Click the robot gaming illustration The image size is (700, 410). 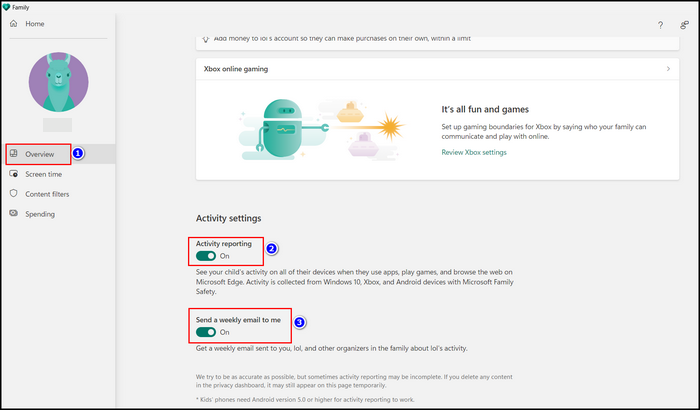pyautogui.click(x=321, y=130)
